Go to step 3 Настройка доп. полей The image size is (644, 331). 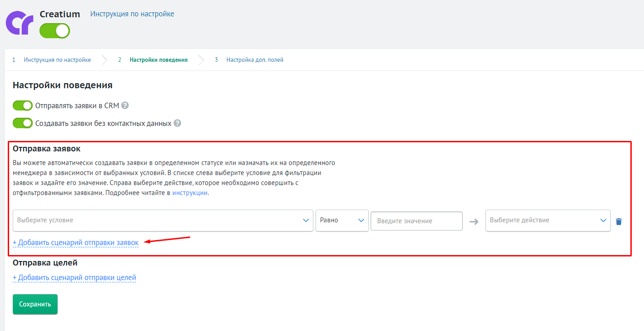pyautogui.click(x=255, y=60)
